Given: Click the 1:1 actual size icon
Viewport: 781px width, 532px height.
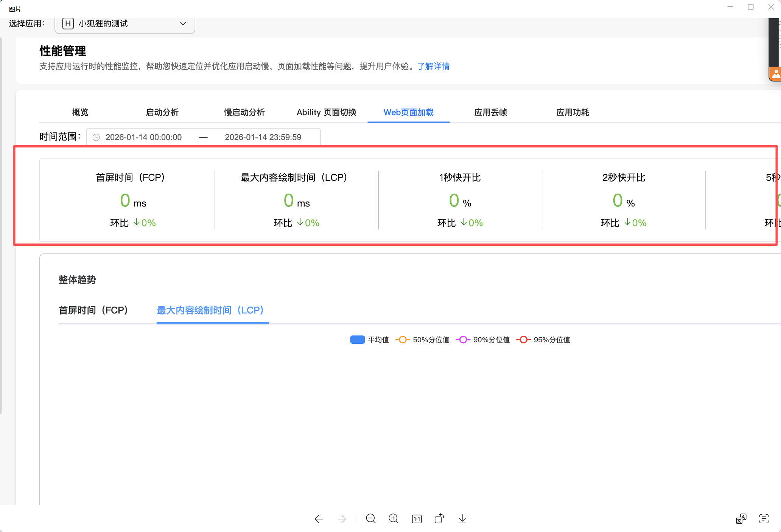Looking at the screenshot, I should [417, 519].
